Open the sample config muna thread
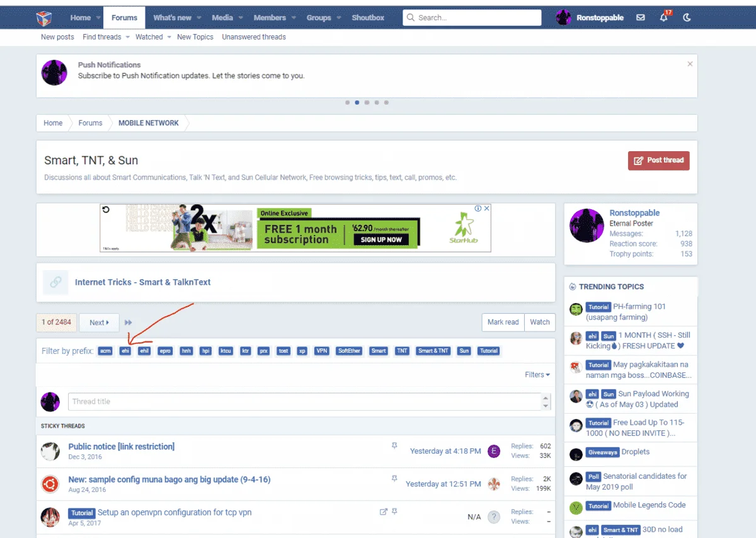 tap(169, 479)
